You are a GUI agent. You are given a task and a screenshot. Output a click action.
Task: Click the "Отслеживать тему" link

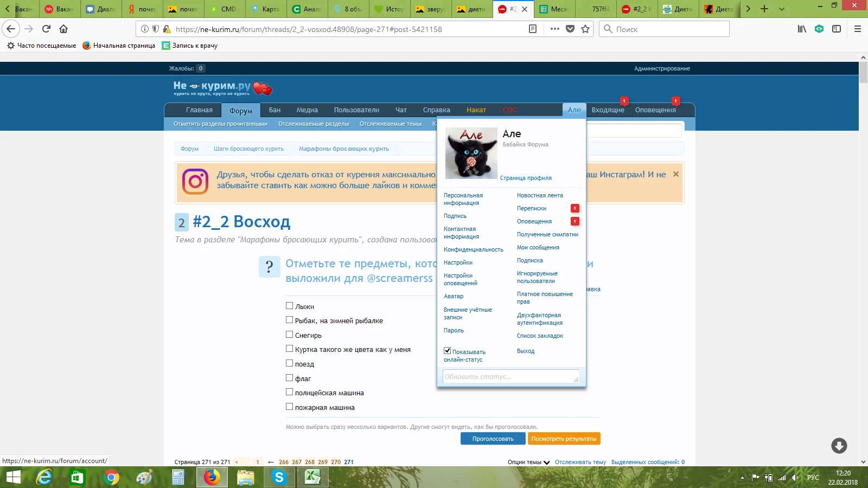(580, 462)
